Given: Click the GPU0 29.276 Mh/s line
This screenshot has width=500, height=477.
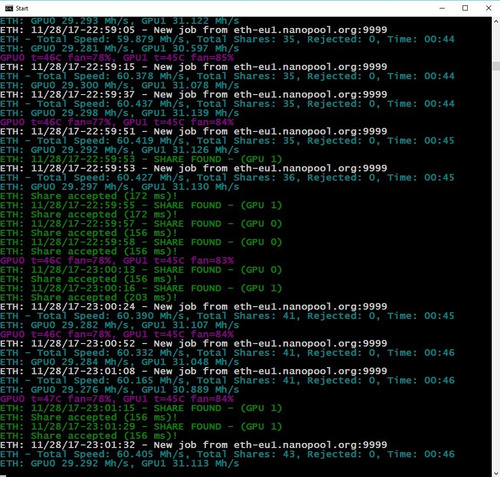Looking at the screenshot, I should (x=120, y=390).
